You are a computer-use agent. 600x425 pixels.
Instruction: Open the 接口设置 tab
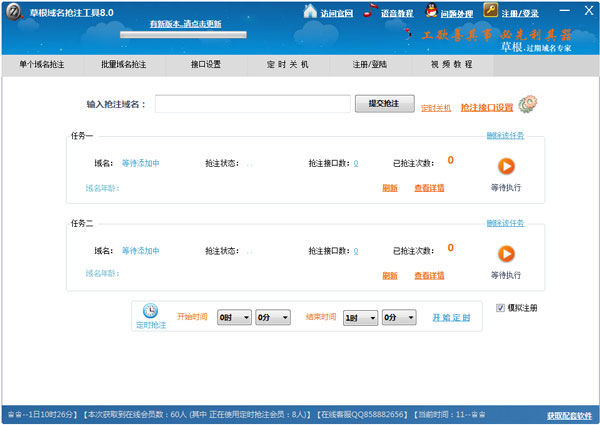[206, 65]
